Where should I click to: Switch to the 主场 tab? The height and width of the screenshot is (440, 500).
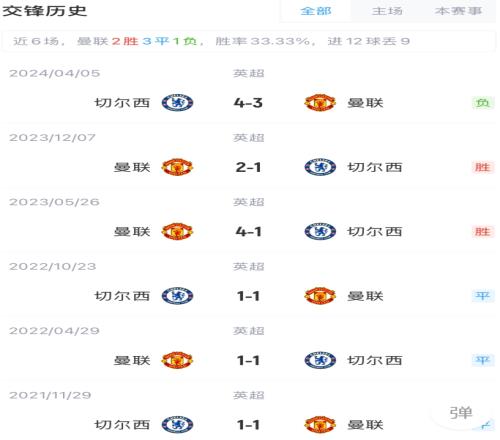coord(387,11)
